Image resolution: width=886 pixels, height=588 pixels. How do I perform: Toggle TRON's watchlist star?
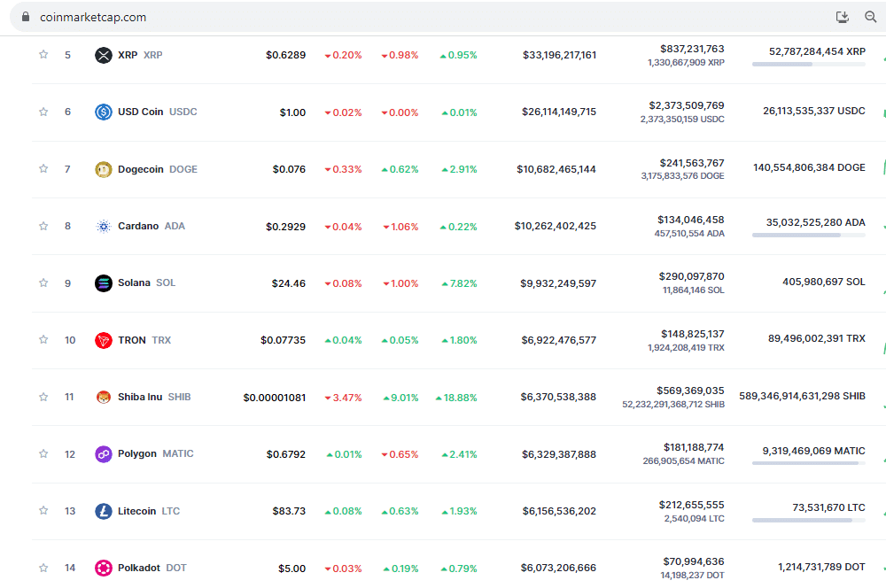[43, 339]
